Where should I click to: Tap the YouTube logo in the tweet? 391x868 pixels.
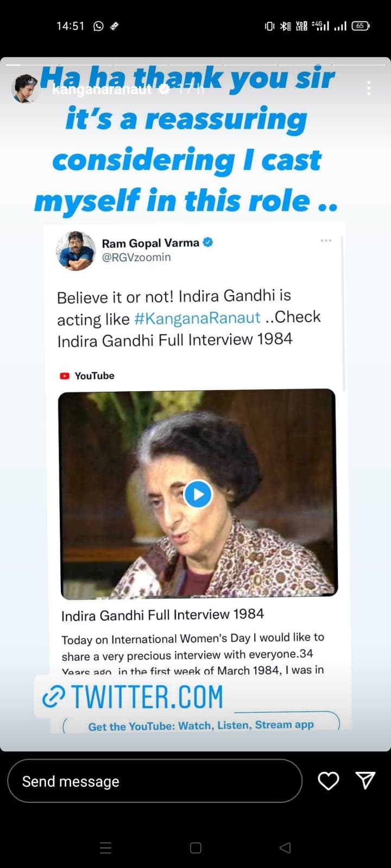coord(65,375)
